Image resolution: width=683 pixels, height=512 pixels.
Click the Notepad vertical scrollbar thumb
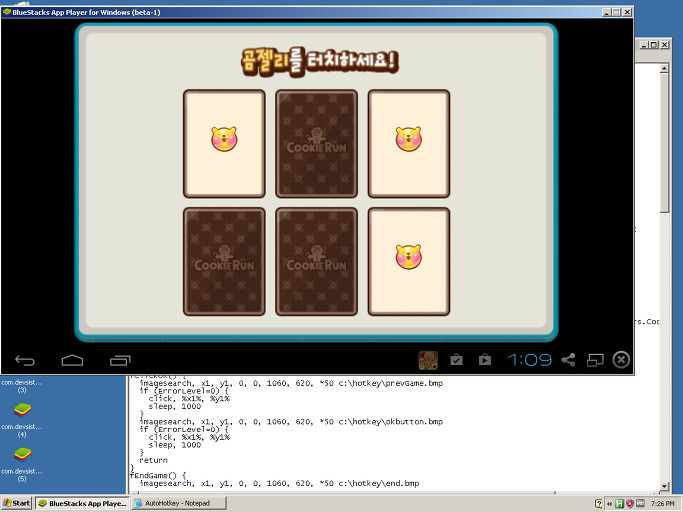[664, 143]
